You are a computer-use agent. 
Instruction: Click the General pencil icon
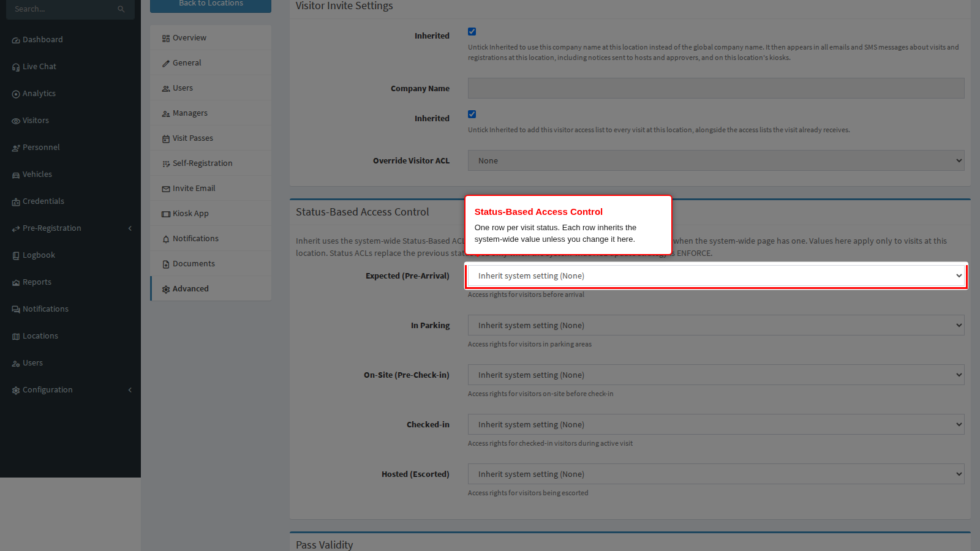pos(166,64)
